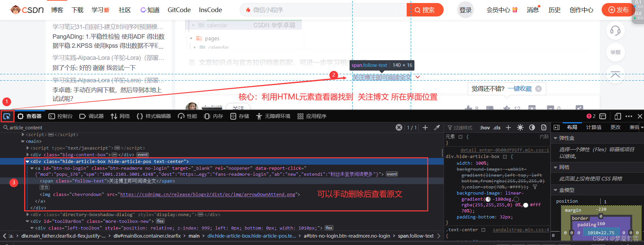Open the 更改 sidebar tab
The height and width of the screenshot is (245, 644).
[x=615, y=127]
